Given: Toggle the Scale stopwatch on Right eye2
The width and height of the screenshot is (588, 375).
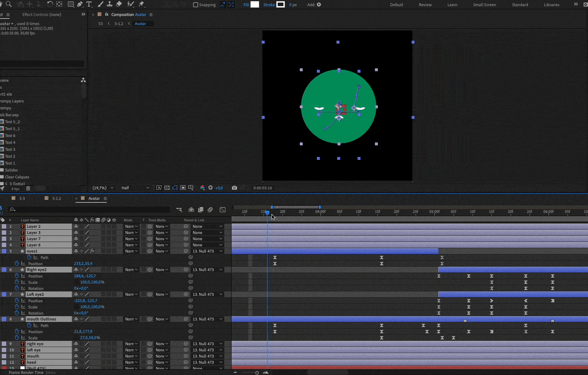Looking at the screenshot, I should point(17,282).
